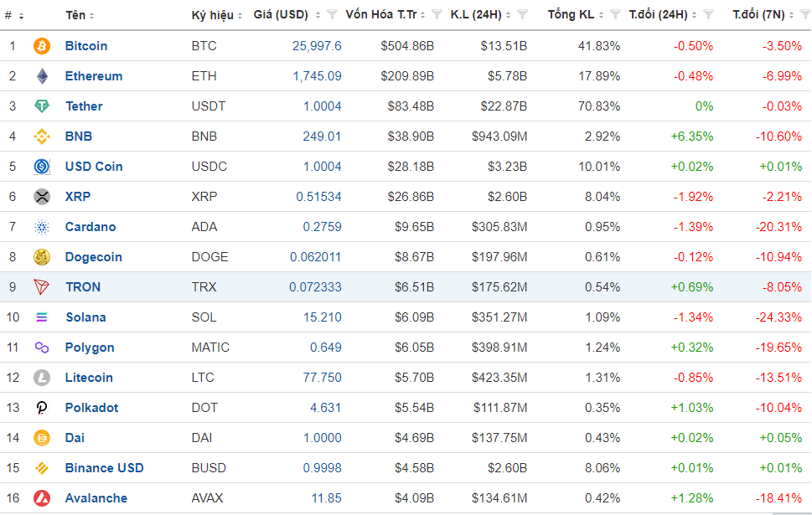Image resolution: width=812 pixels, height=515 pixels.
Task: Sort table by Ký hiệu column header
Action: 216,15
